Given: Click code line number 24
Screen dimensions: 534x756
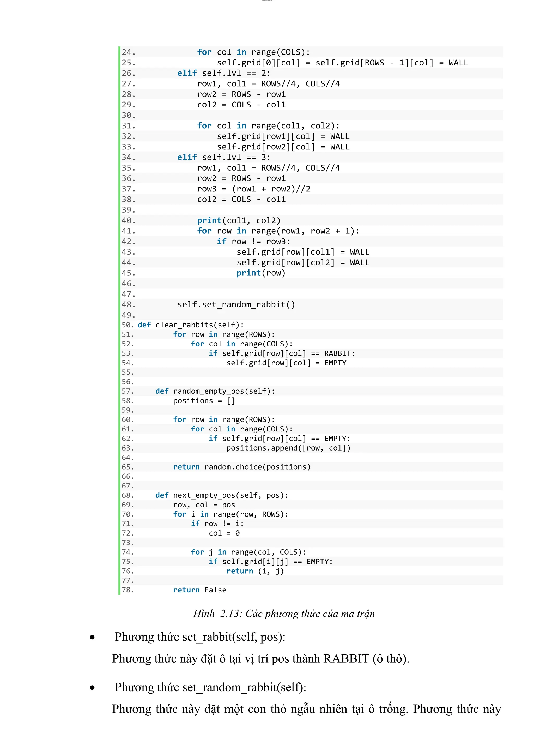Looking at the screenshot, I should coord(128,52).
